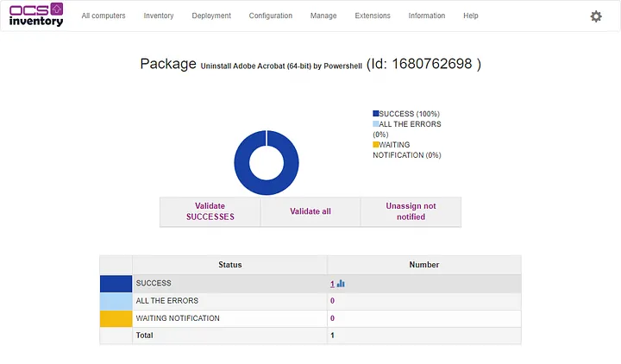Open the Information menu

(x=427, y=16)
